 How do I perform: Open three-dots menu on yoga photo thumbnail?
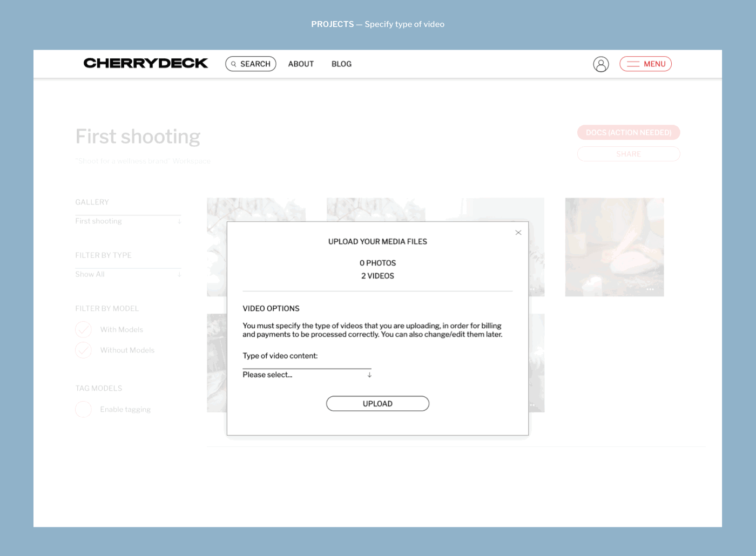(650, 289)
